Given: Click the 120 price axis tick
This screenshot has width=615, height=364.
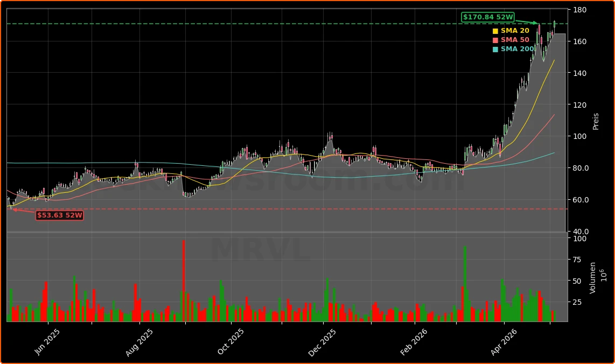Looking at the screenshot, I should pos(579,105).
